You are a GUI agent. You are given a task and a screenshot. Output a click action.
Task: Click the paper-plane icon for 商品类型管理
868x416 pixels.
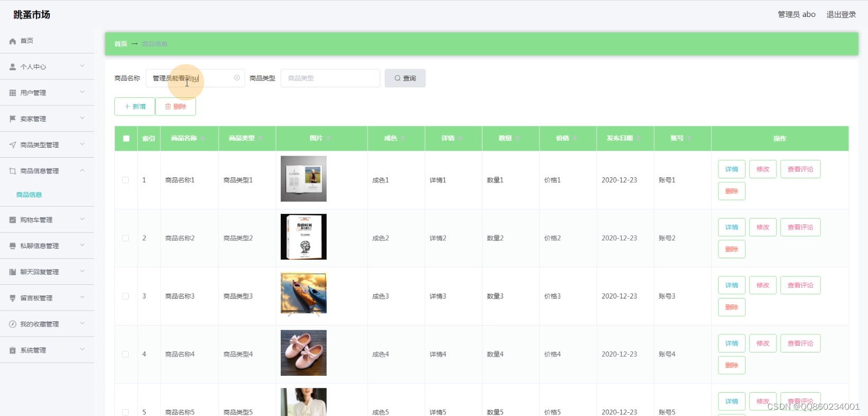(13, 145)
